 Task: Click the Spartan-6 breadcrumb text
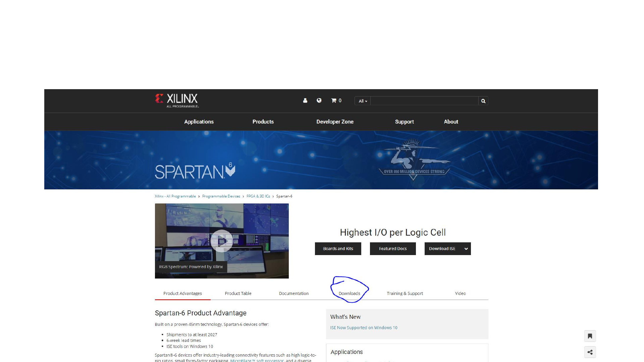tap(284, 196)
